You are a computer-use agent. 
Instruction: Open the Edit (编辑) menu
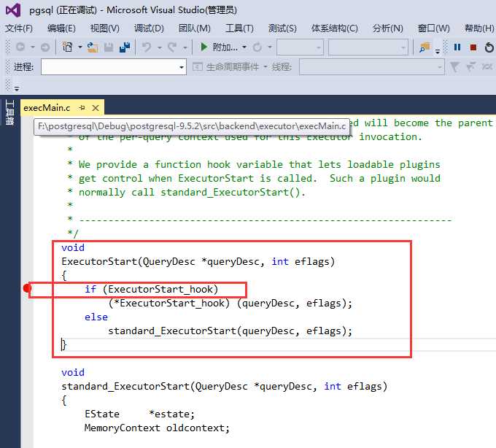click(61, 28)
